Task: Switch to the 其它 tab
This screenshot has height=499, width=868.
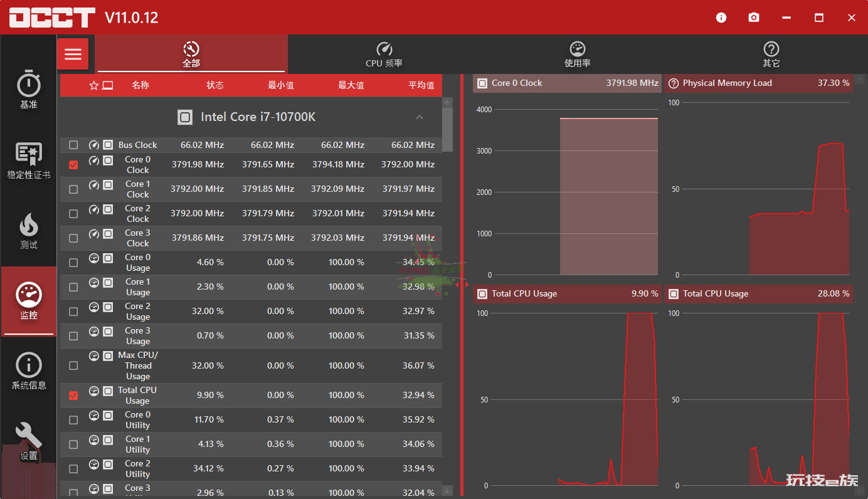Action: tap(771, 54)
